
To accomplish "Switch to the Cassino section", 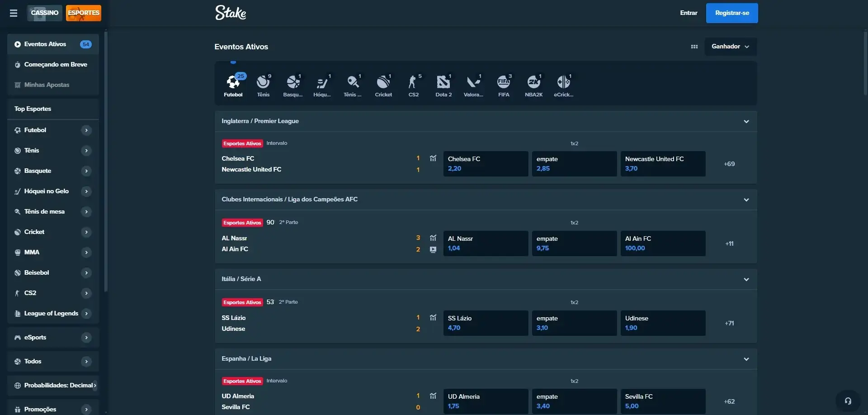I will tap(45, 13).
